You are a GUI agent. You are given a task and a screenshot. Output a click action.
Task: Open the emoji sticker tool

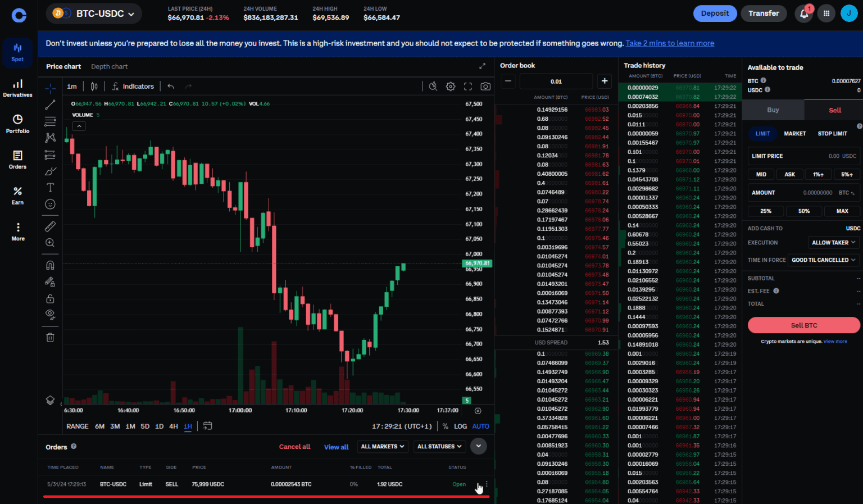[x=50, y=204]
